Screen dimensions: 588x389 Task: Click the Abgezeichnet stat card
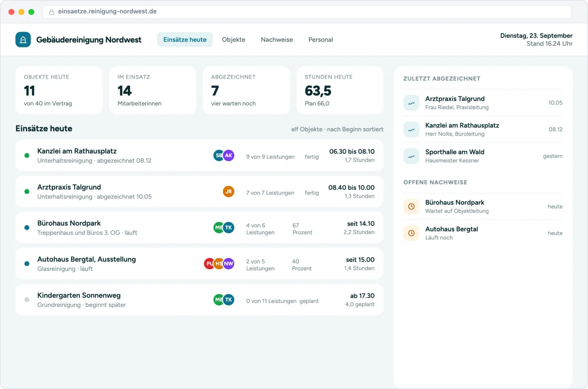tap(246, 90)
